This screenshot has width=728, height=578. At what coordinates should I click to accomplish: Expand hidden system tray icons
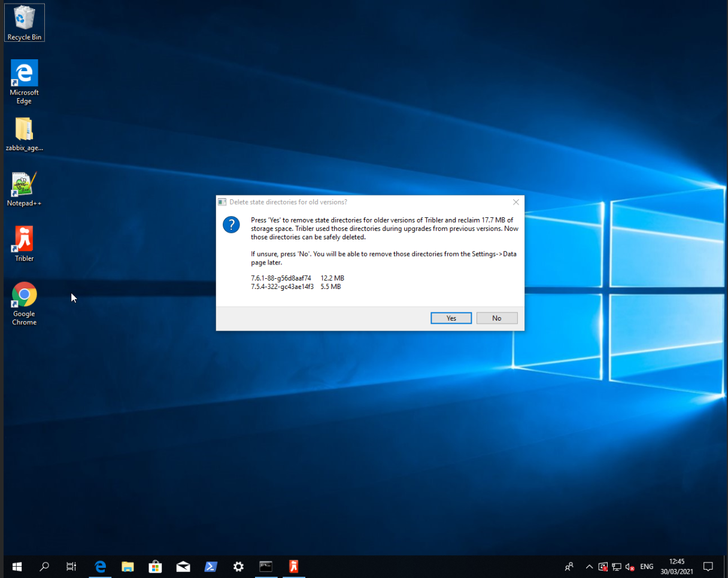coord(589,566)
